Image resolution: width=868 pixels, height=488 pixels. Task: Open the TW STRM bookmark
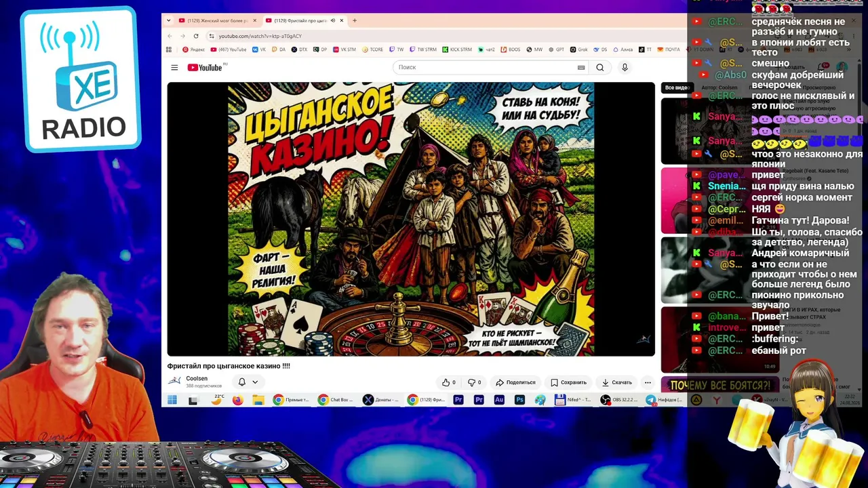(x=423, y=49)
